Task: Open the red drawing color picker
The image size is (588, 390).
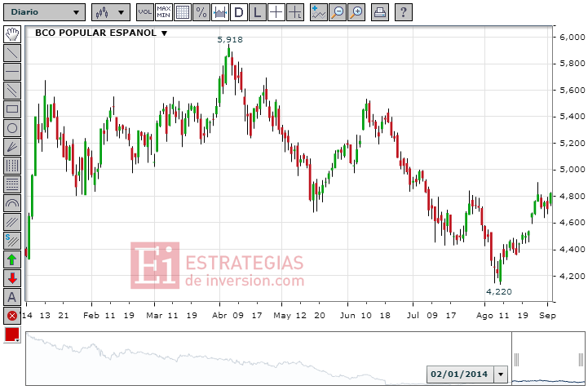Action: tap(12, 335)
